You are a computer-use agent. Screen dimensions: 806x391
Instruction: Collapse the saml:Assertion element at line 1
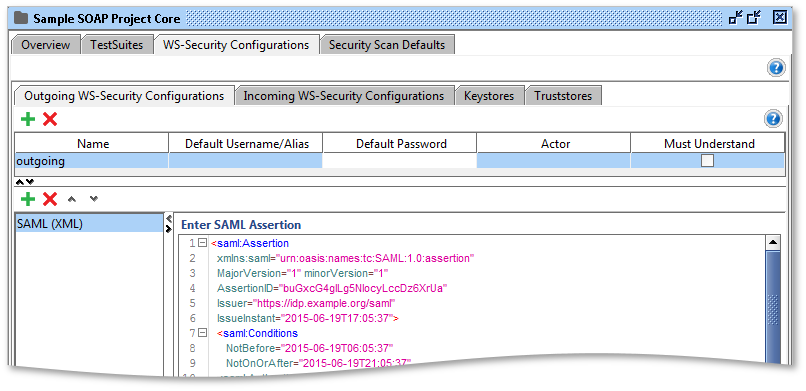tap(203, 243)
